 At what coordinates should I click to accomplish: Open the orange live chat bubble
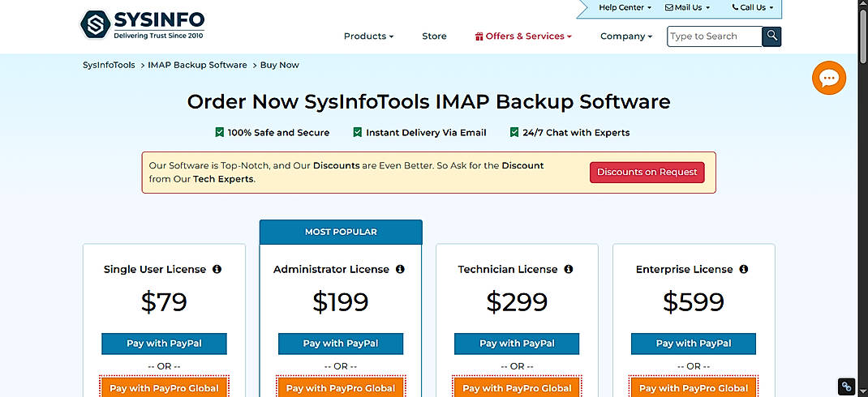829,78
